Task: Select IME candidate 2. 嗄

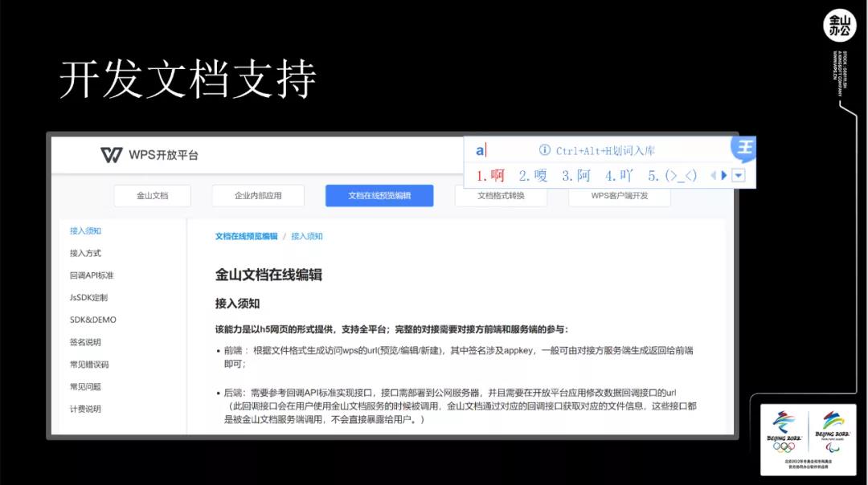Action: 533,176
